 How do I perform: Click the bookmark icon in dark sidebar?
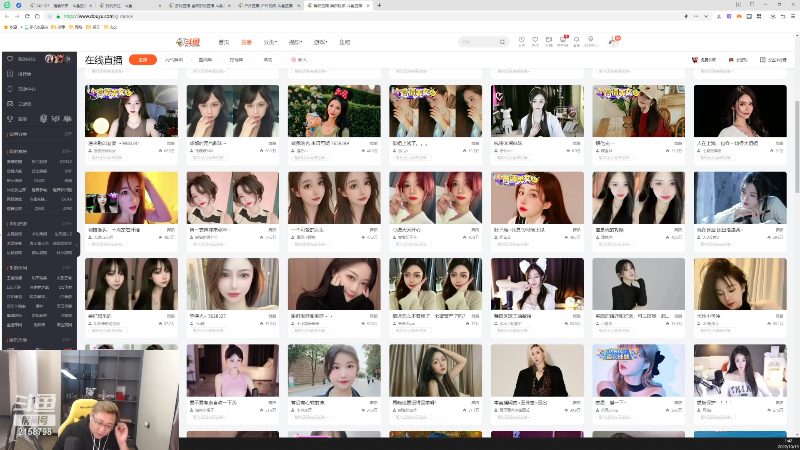pos(10,73)
